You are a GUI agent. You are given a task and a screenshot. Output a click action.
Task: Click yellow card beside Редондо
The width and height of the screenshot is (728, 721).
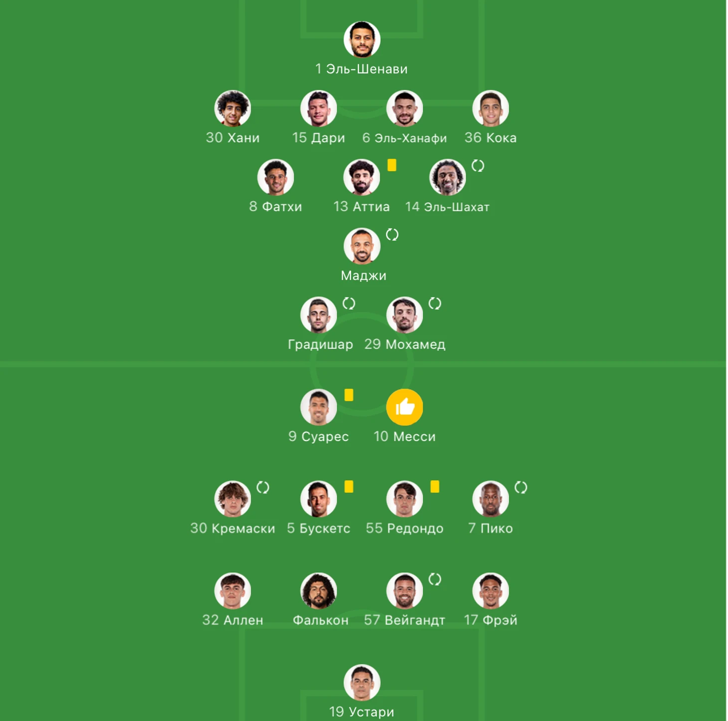pyautogui.click(x=435, y=487)
